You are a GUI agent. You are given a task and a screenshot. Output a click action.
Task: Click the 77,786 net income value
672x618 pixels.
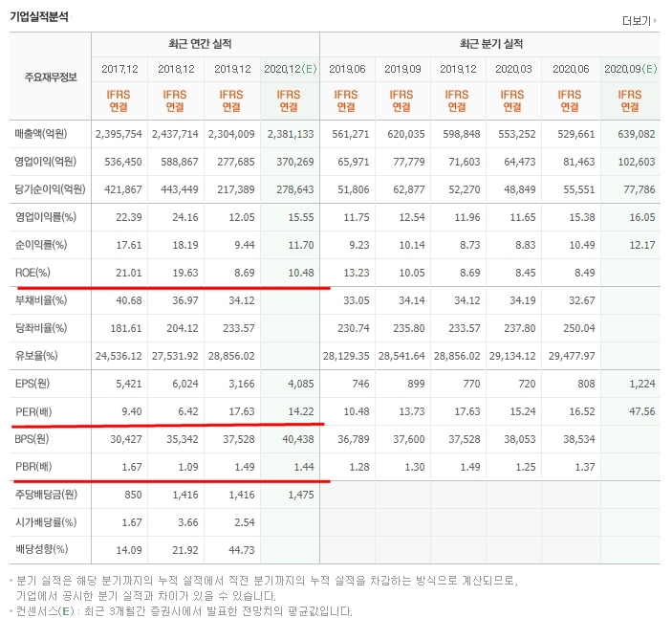click(x=639, y=189)
